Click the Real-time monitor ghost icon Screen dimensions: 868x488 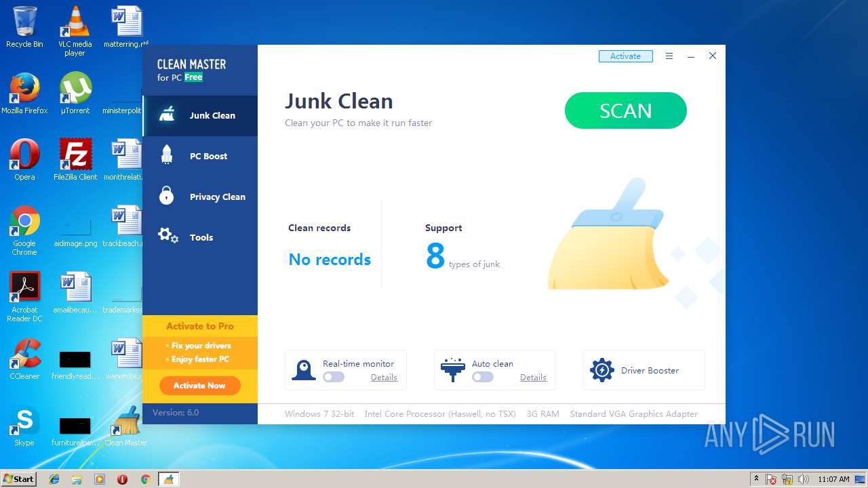click(304, 370)
